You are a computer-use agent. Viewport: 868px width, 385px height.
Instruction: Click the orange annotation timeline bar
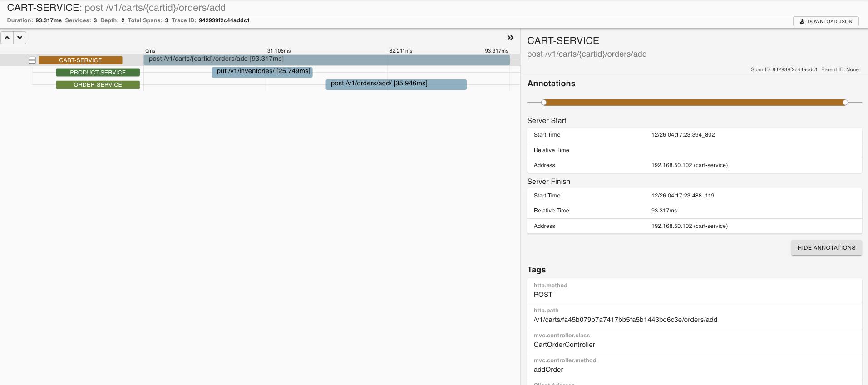tap(695, 103)
